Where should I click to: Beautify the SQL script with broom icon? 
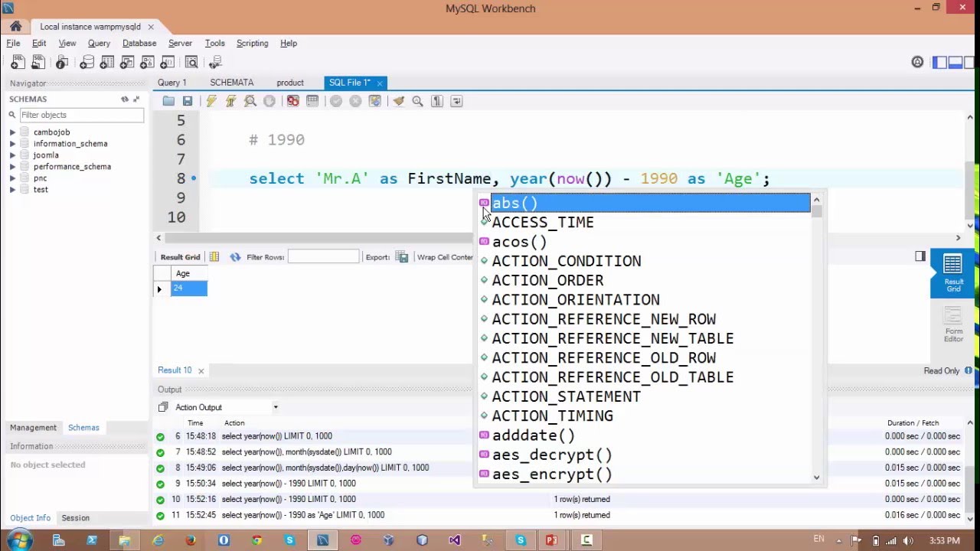click(398, 101)
